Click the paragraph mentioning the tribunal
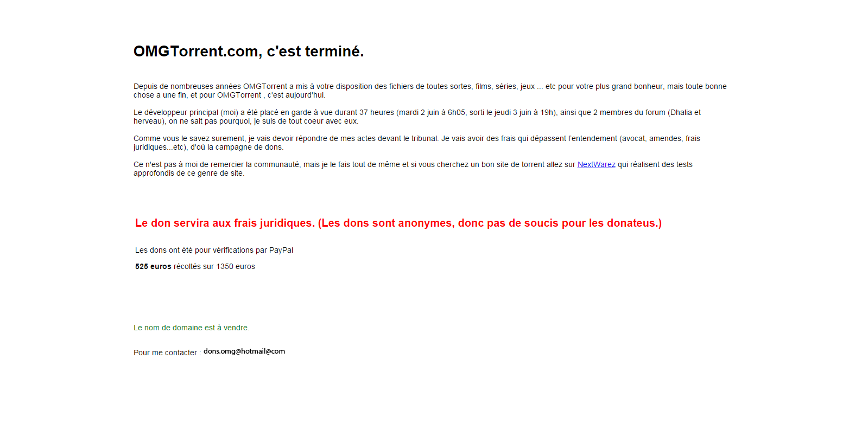 point(417,143)
